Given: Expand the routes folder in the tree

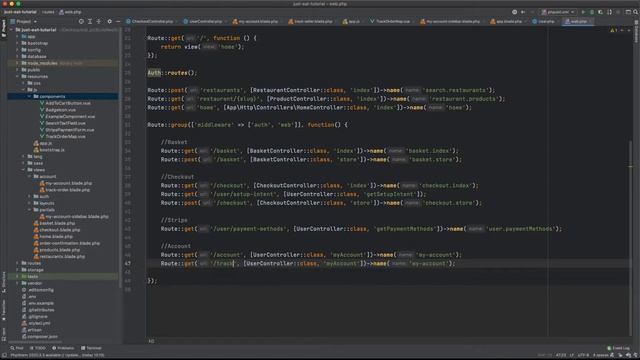Looking at the screenshot, I should tap(17, 263).
